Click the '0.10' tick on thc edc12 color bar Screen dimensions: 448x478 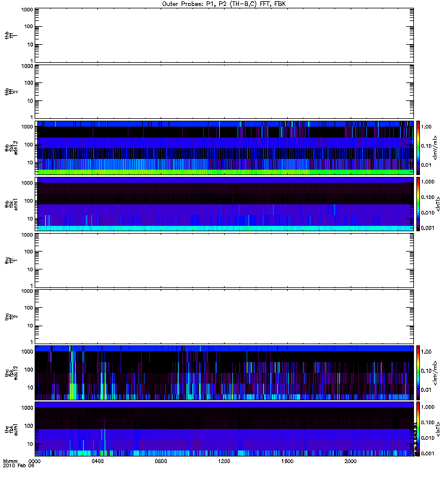[x=426, y=370]
